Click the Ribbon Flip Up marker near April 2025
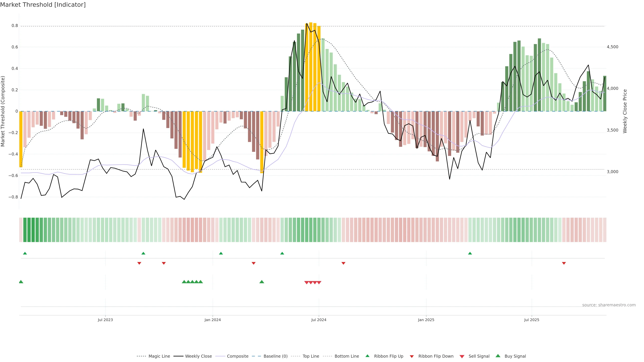 tap(470, 253)
